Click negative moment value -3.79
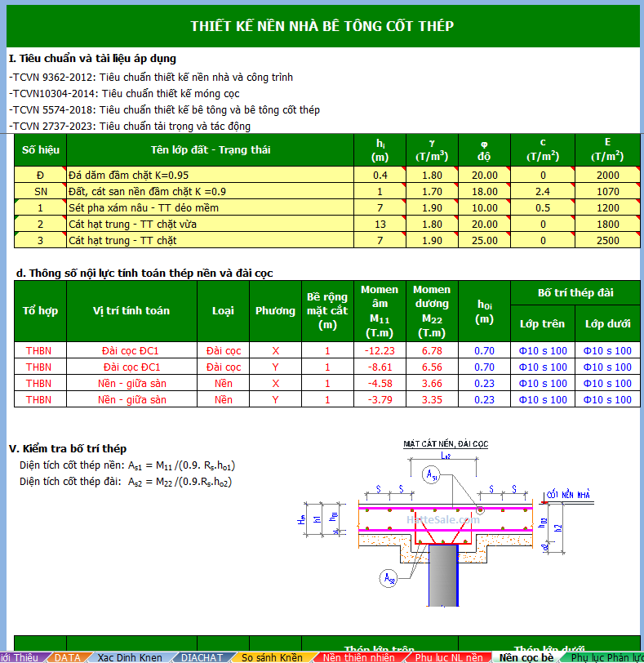The width and height of the screenshot is (644, 663). click(x=380, y=399)
